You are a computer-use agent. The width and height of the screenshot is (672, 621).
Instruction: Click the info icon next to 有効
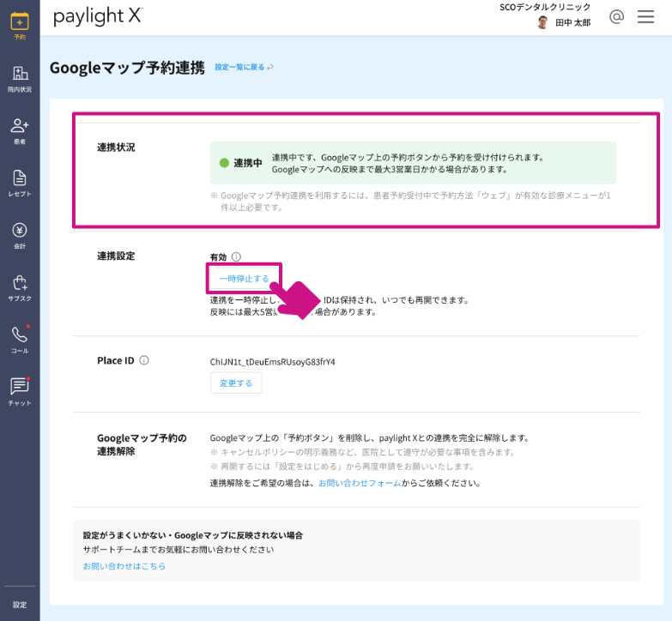pos(236,256)
